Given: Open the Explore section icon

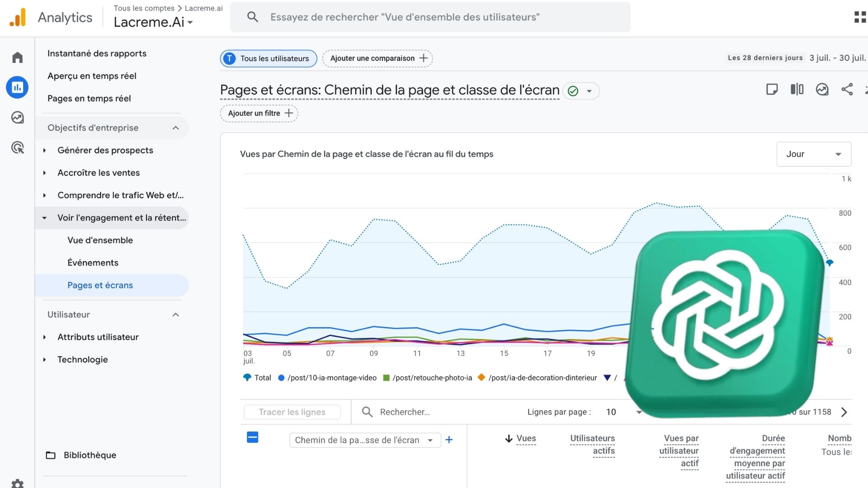Looking at the screenshot, I should coord(17,117).
